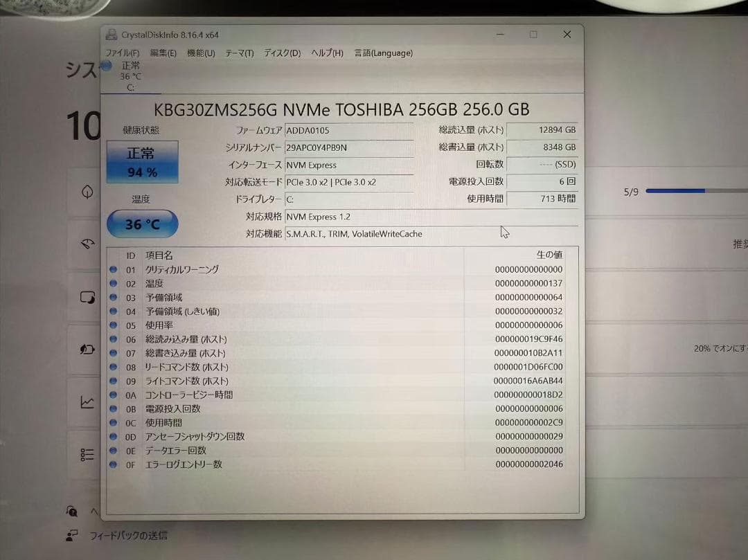Click the status dot next to エラーログエントリー数
Viewport: 748px width, 560px height.
(113, 464)
